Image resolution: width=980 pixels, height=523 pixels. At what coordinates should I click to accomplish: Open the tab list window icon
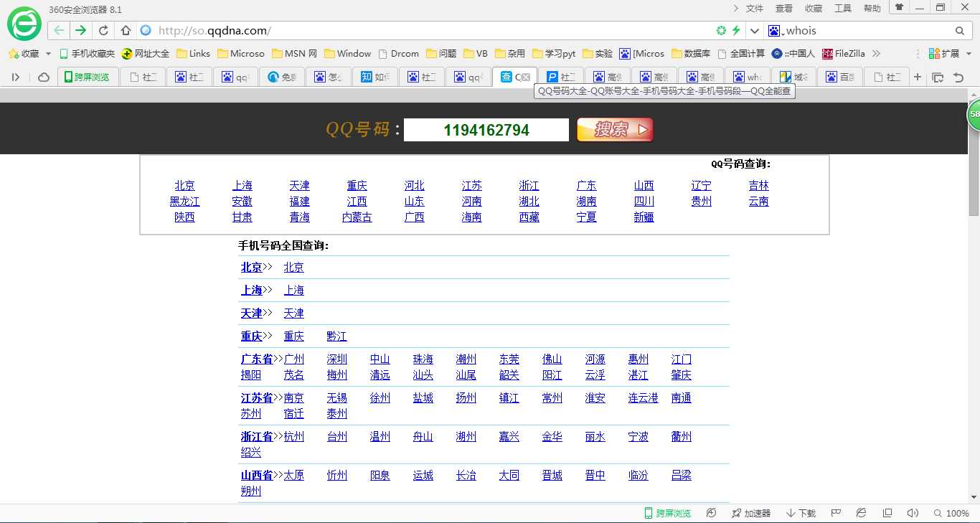coord(938,77)
